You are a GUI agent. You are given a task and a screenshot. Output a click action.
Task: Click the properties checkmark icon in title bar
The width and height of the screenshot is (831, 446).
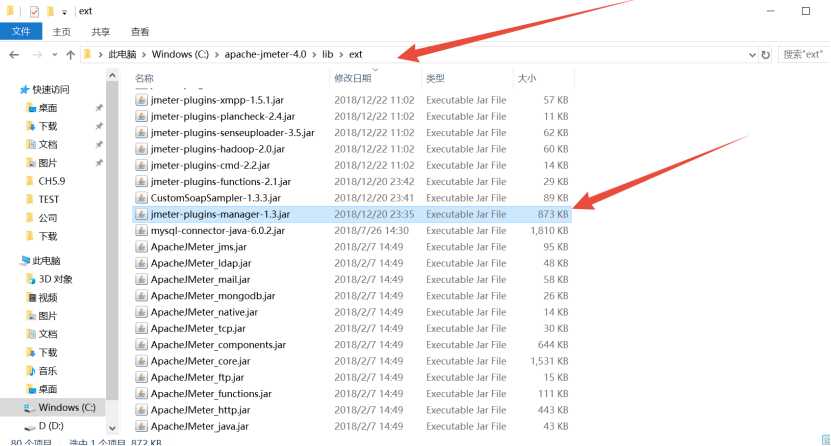[x=34, y=11]
